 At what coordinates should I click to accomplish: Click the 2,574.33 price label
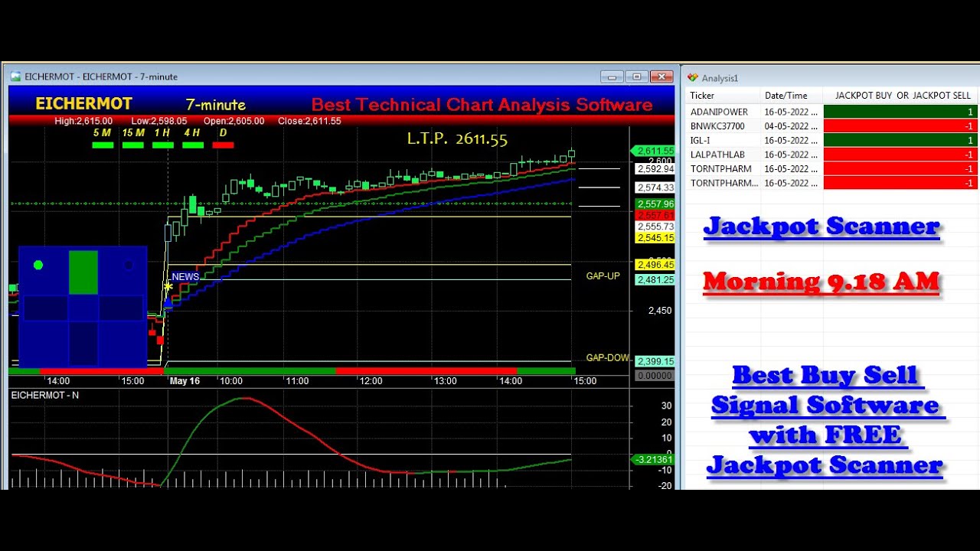pyautogui.click(x=655, y=187)
